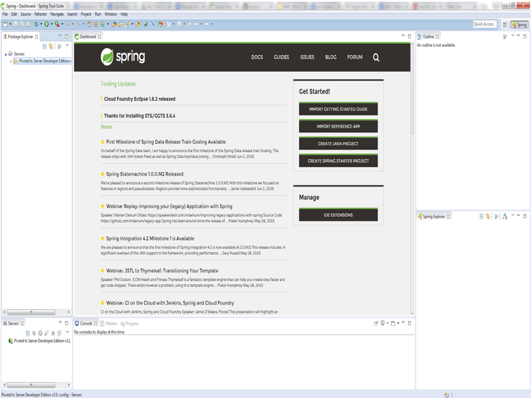This screenshot has width=532, height=398.
Task: Click the Dashboard vertical scrollbar thumb
Action: [x=412, y=90]
